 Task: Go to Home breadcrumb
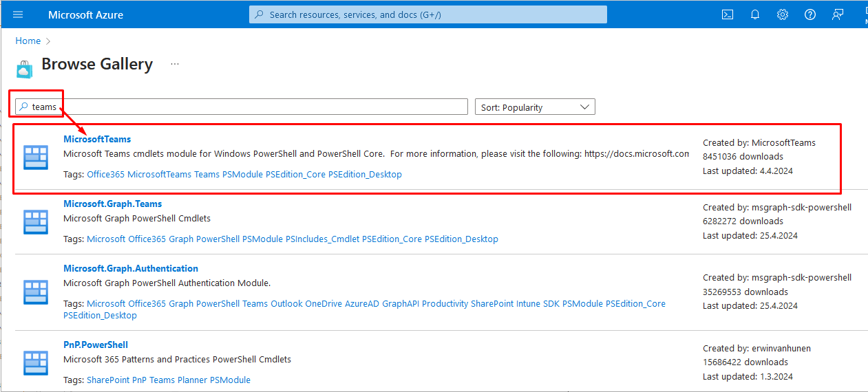point(28,41)
